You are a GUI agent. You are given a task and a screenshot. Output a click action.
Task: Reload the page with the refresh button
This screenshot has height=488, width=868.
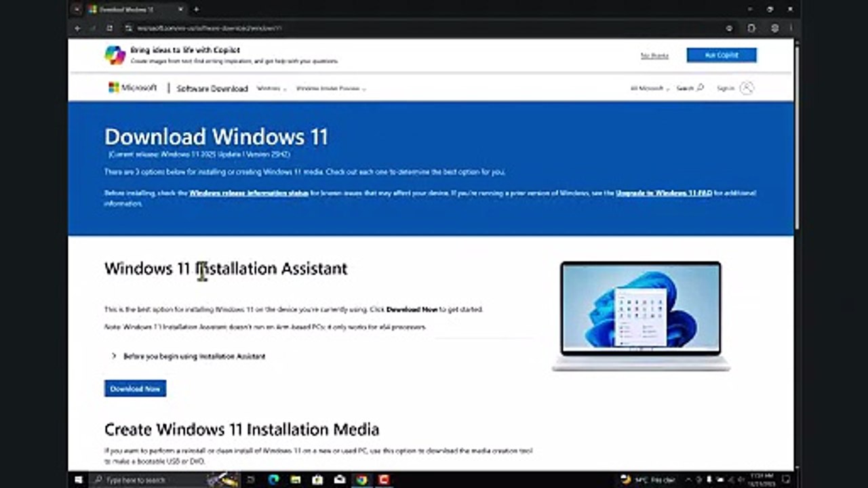coord(109,28)
